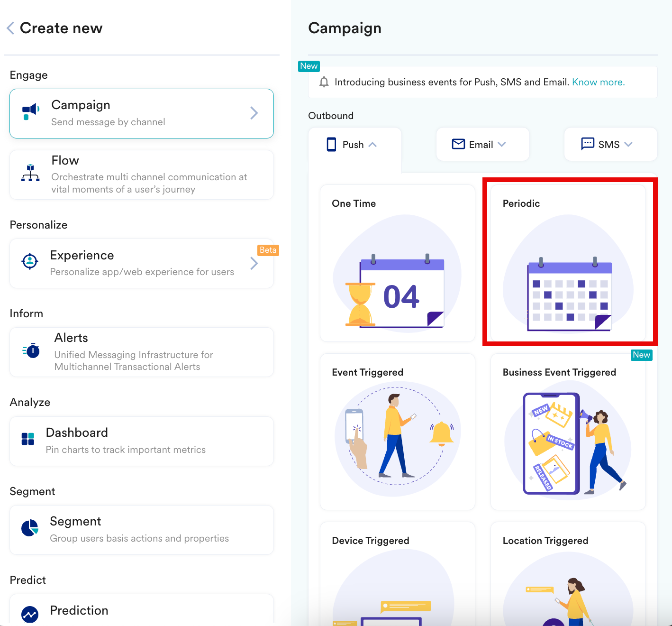
Task: Choose Event Triggered campaign type
Action: [x=398, y=432]
